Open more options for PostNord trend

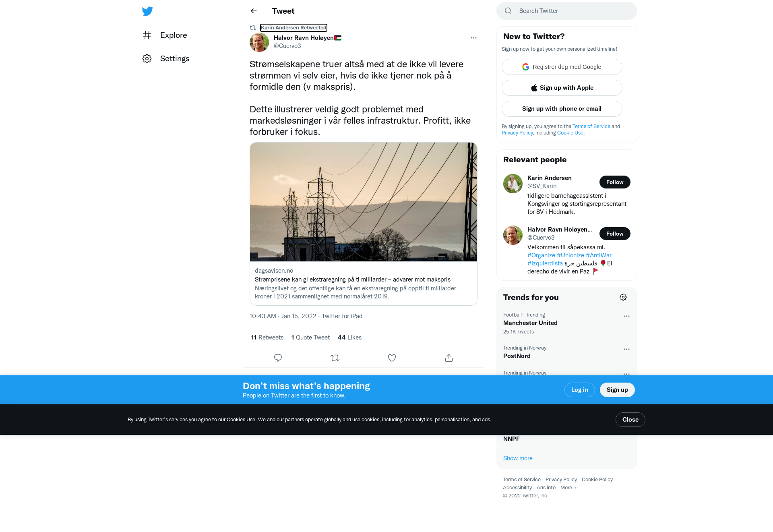(626, 349)
